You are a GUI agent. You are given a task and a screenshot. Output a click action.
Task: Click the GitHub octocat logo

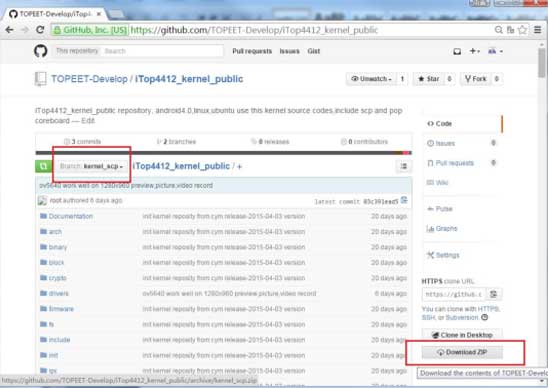coord(41,51)
